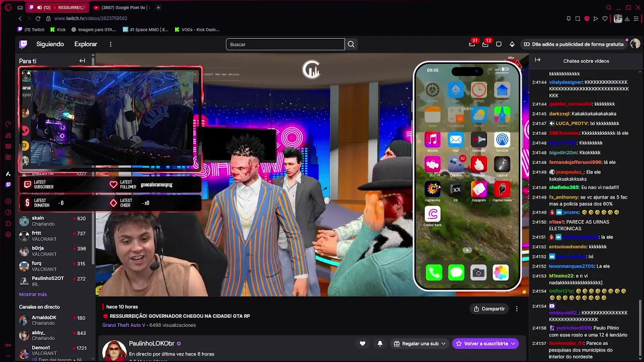The image size is (644, 362).
Task: Open the VODs - Kick Dash bookmark
Action: point(197,30)
